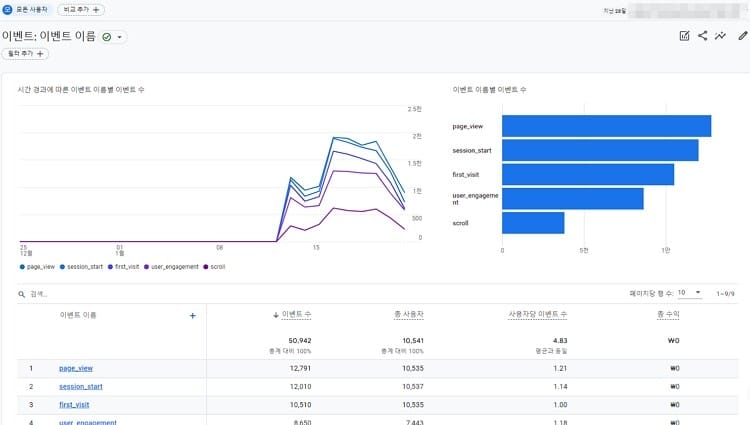Click the pencil edit icon
Image resolution: width=750 pixels, height=425 pixels.
coord(743,36)
